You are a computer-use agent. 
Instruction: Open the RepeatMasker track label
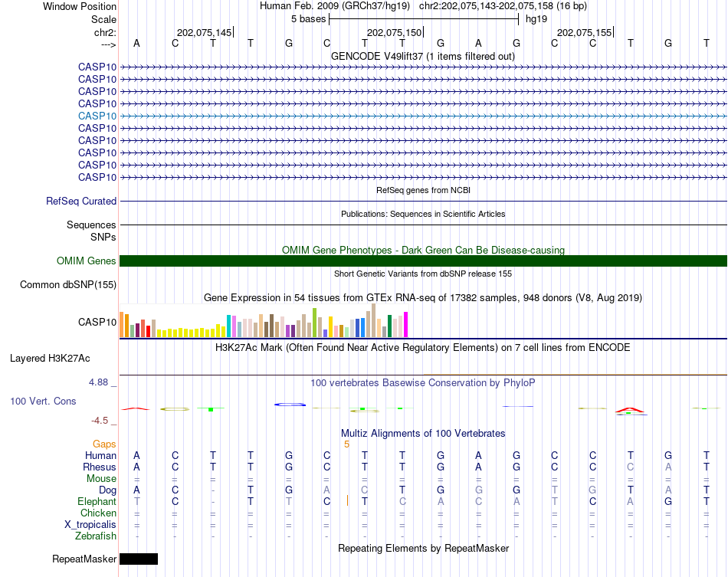pyautogui.click(x=84, y=559)
